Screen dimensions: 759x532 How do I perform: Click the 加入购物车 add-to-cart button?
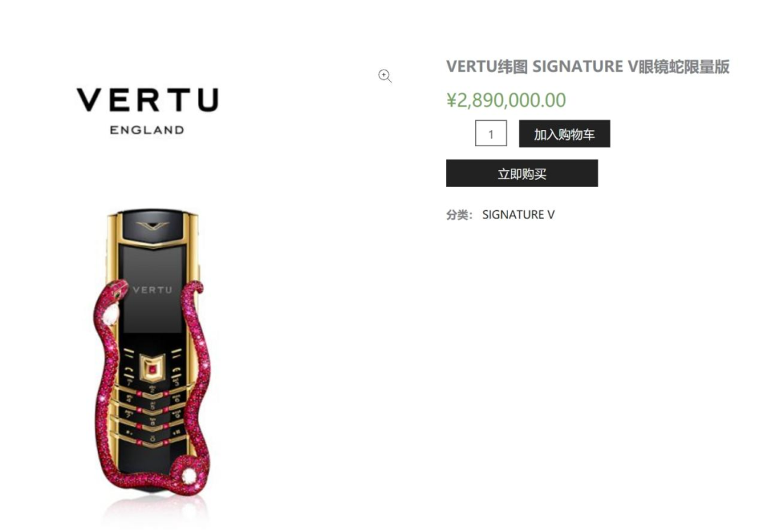(564, 134)
